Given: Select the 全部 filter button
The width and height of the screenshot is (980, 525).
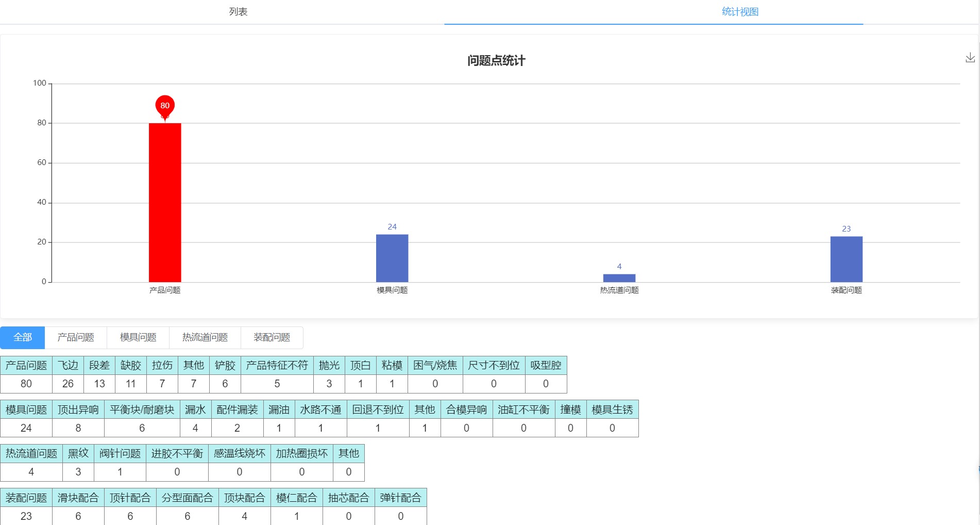Looking at the screenshot, I should point(23,337).
